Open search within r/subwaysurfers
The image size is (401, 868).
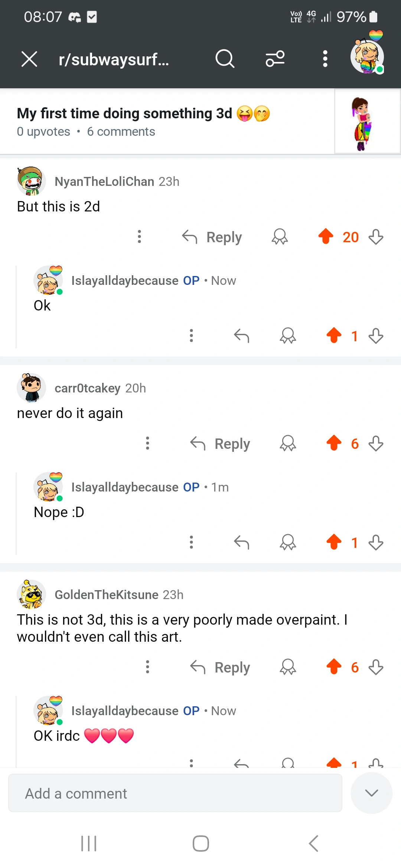coord(225,59)
